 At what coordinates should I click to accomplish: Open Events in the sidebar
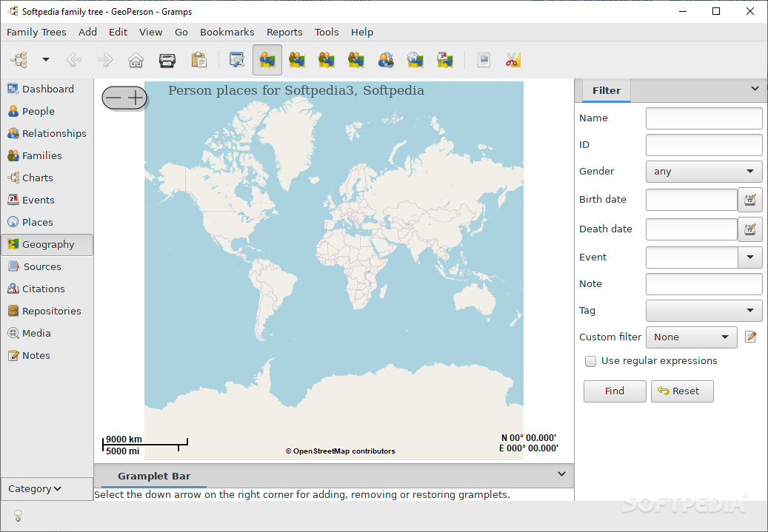[x=47, y=200]
